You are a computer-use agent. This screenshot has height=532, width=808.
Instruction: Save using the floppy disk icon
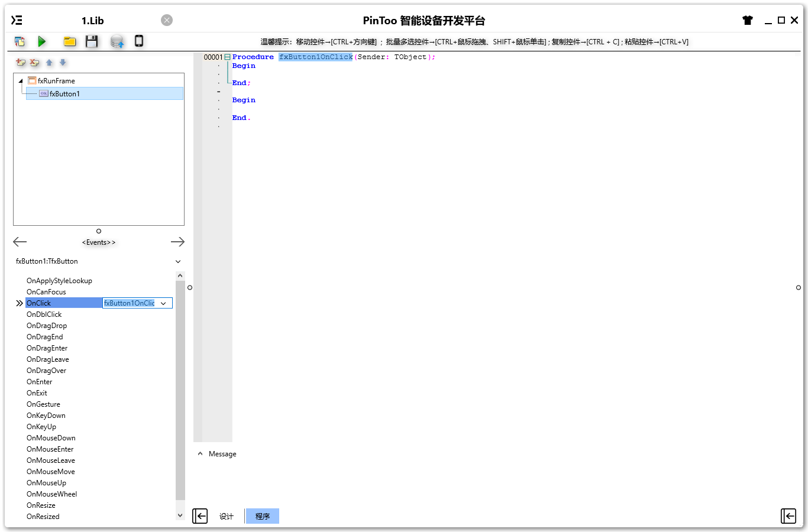click(x=92, y=41)
